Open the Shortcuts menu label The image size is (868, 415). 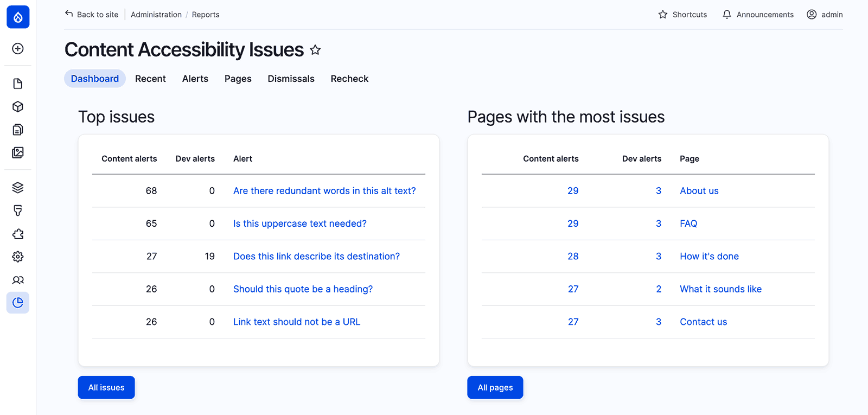(x=690, y=15)
